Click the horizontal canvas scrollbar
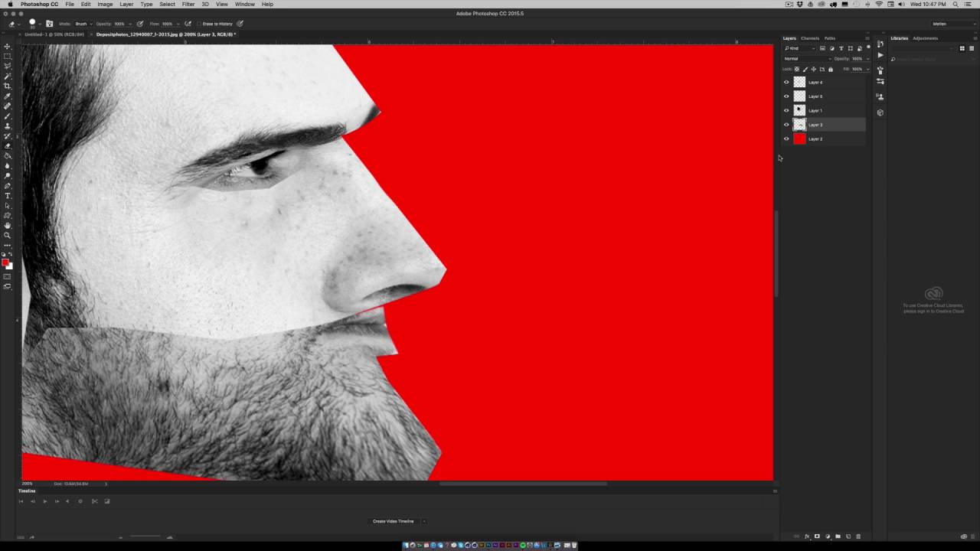The height and width of the screenshot is (551, 980). tap(523, 484)
